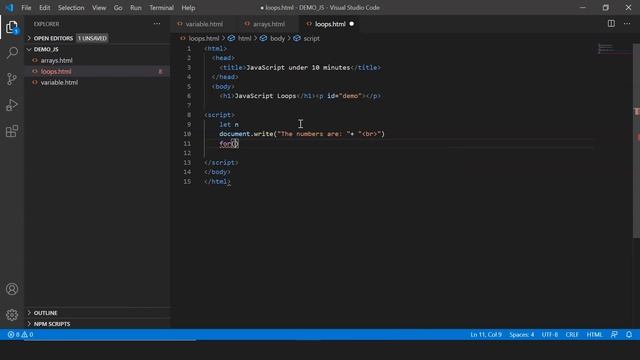Open errors and warnings in status bar
640x360 pixels.
pyautogui.click(x=20, y=335)
